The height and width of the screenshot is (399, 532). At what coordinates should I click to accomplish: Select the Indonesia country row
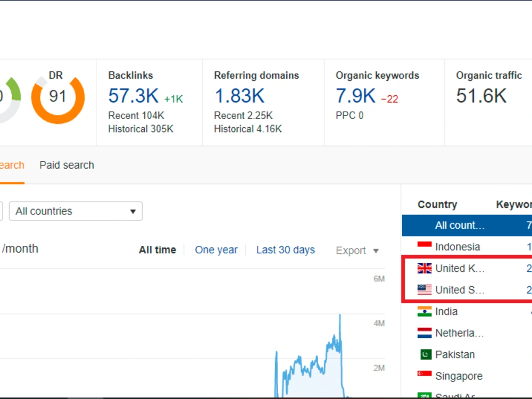point(467,247)
